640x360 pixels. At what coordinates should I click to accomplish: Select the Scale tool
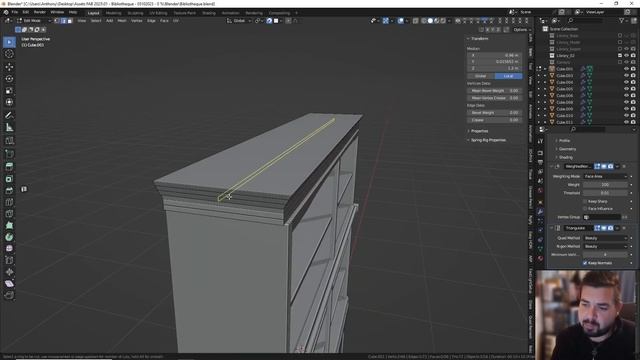pyautogui.click(x=9, y=90)
